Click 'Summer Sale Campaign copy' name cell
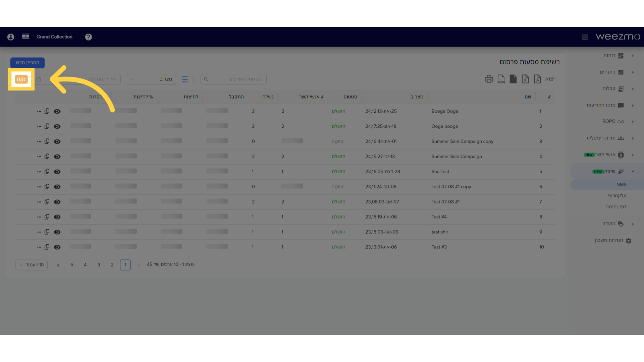 [x=462, y=141]
